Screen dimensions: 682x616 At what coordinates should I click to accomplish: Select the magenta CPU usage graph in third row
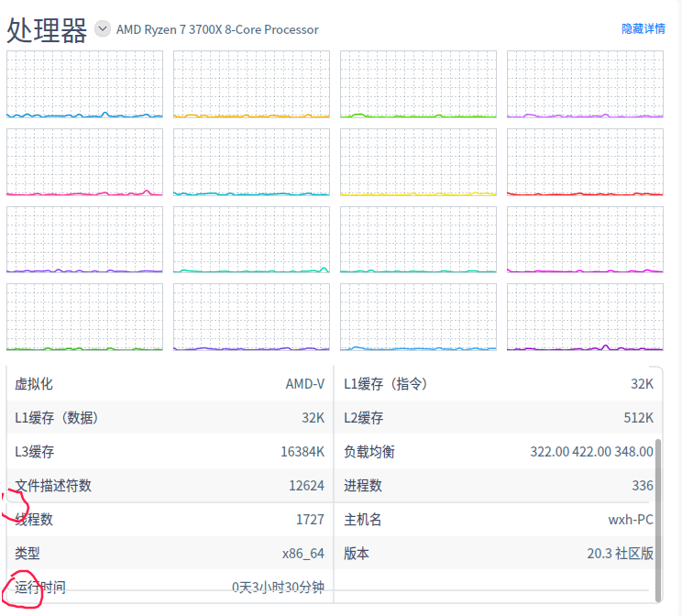point(585,239)
